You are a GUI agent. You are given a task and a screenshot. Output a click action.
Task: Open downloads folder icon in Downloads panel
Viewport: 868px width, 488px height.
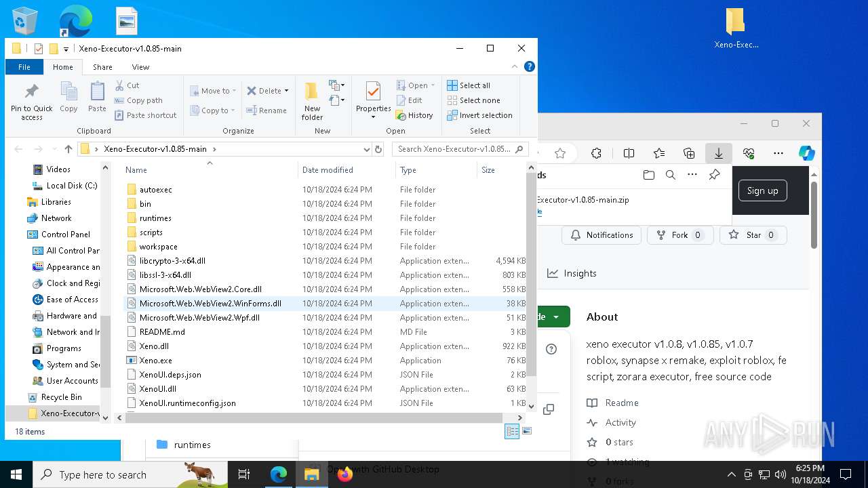(649, 175)
